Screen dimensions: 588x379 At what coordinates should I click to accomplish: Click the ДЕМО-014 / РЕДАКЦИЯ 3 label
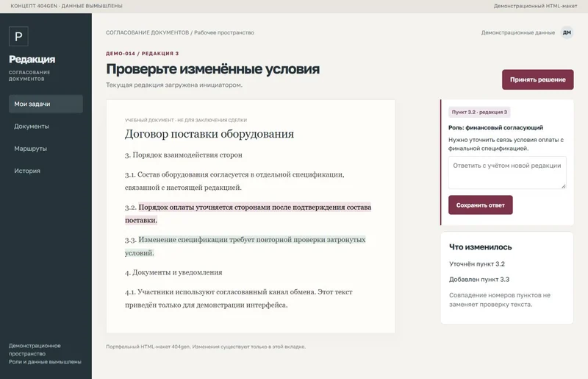142,53
